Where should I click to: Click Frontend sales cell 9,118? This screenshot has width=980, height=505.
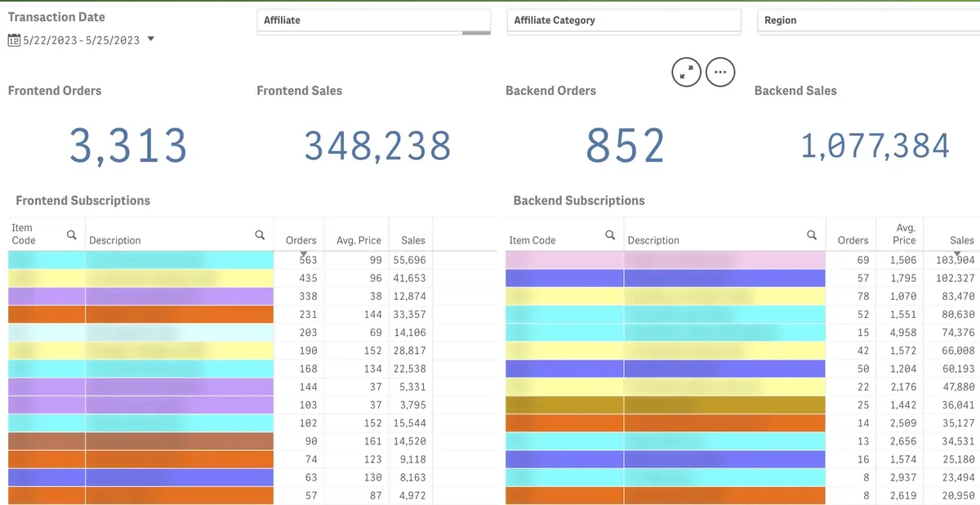[x=412, y=459]
